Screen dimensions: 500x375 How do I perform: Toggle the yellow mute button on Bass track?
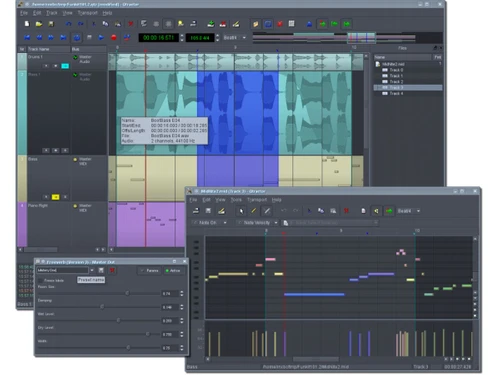(x=56, y=197)
